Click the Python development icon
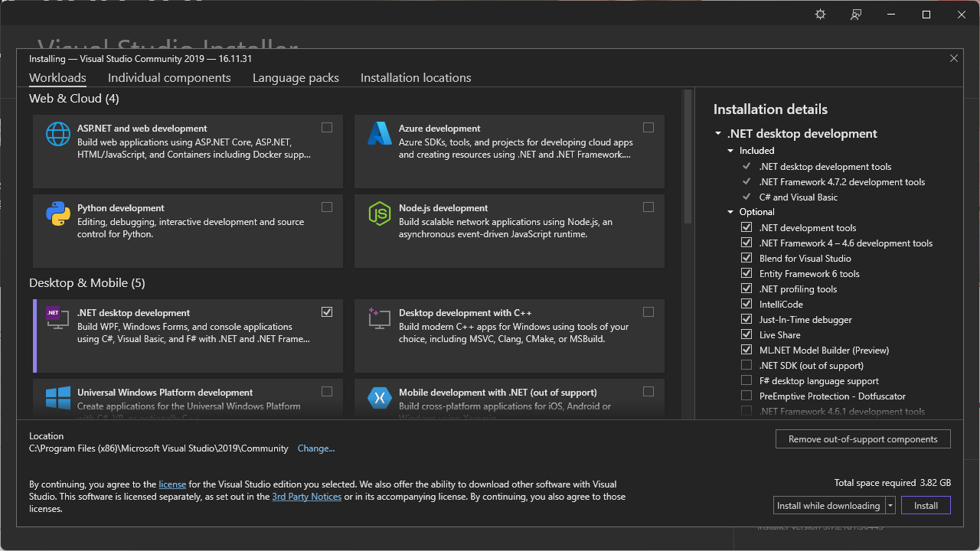980x551 pixels. pos(58,214)
